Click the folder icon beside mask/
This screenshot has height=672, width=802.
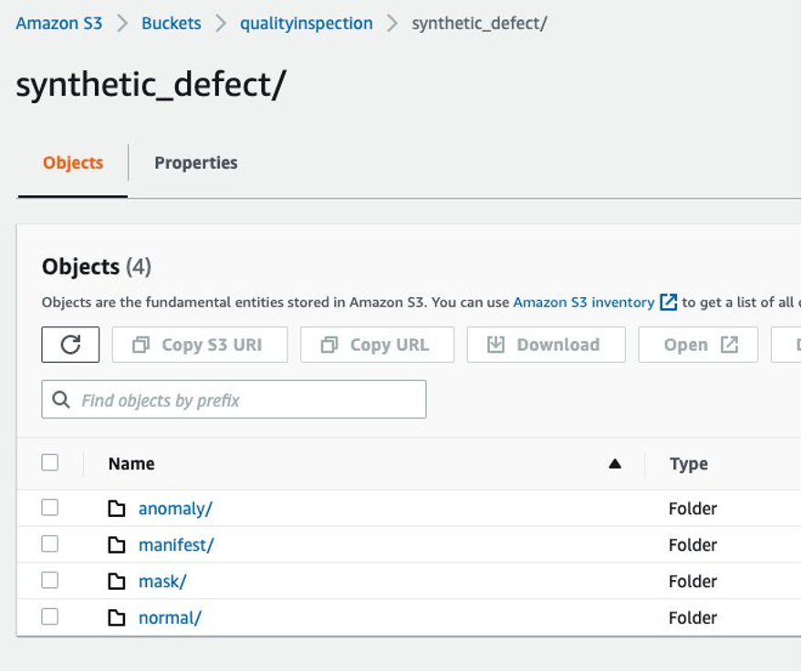coord(117,582)
